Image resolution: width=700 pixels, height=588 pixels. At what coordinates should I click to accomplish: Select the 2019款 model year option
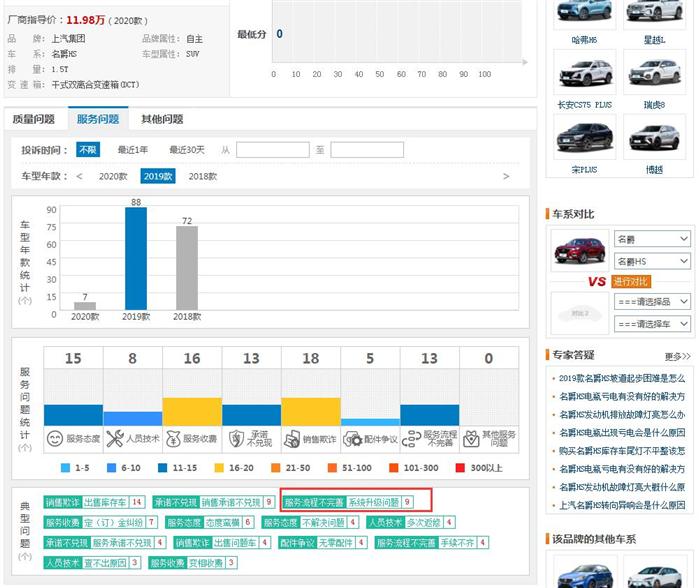pyautogui.click(x=158, y=176)
